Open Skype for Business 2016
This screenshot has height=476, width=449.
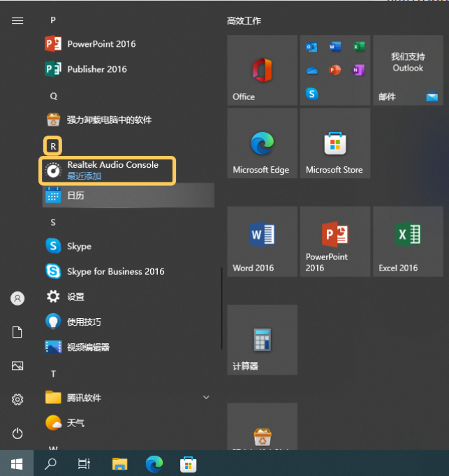[x=128, y=271]
